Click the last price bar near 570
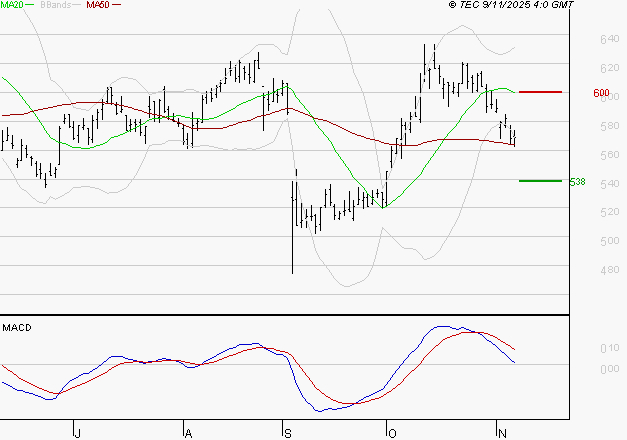The image size is (627, 440). pos(515,139)
